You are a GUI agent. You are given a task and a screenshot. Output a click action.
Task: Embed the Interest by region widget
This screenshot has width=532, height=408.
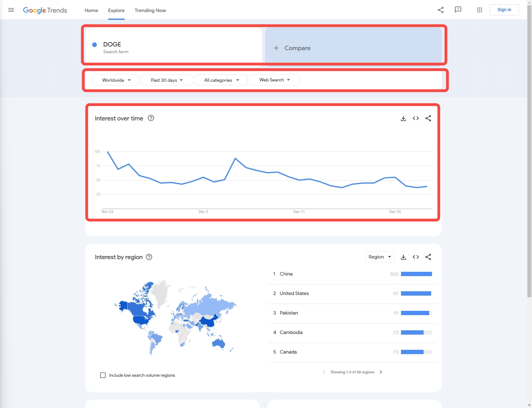(x=416, y=257)
